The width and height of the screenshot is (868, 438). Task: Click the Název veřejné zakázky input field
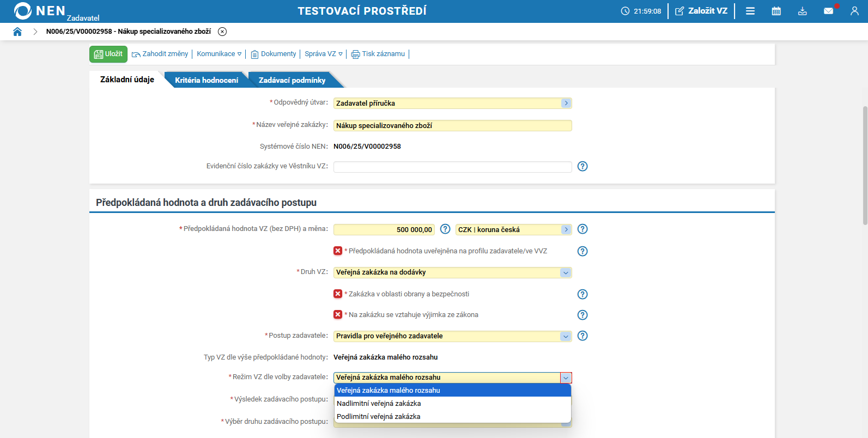[452, 126]
